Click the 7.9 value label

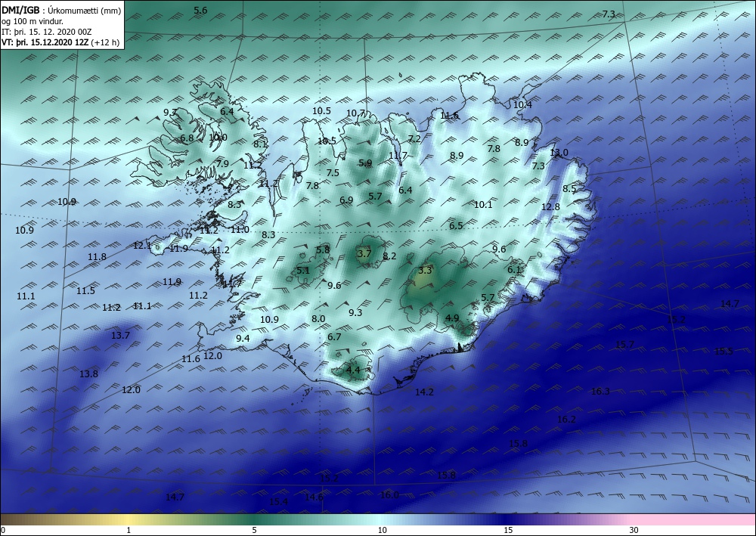(222, 163)
